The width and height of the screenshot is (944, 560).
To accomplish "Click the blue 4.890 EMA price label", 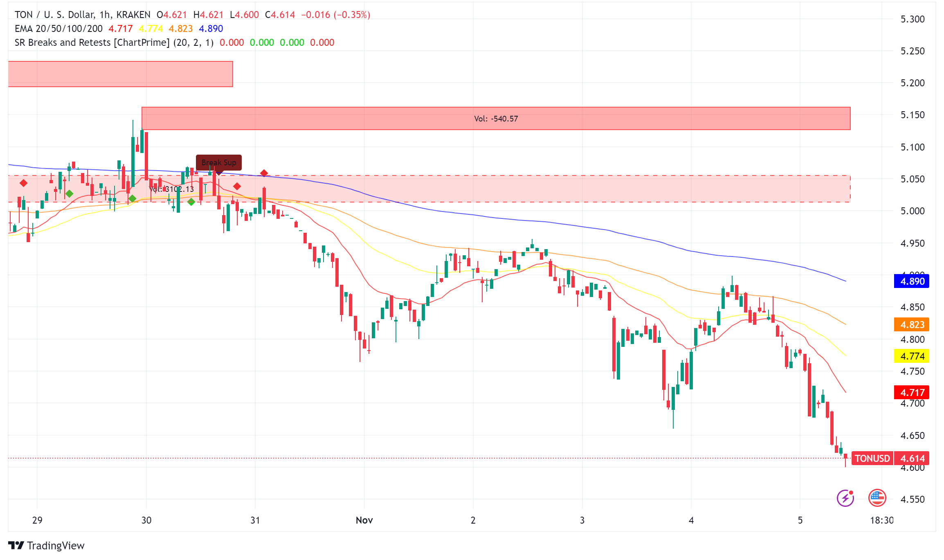I will point(912,281).
